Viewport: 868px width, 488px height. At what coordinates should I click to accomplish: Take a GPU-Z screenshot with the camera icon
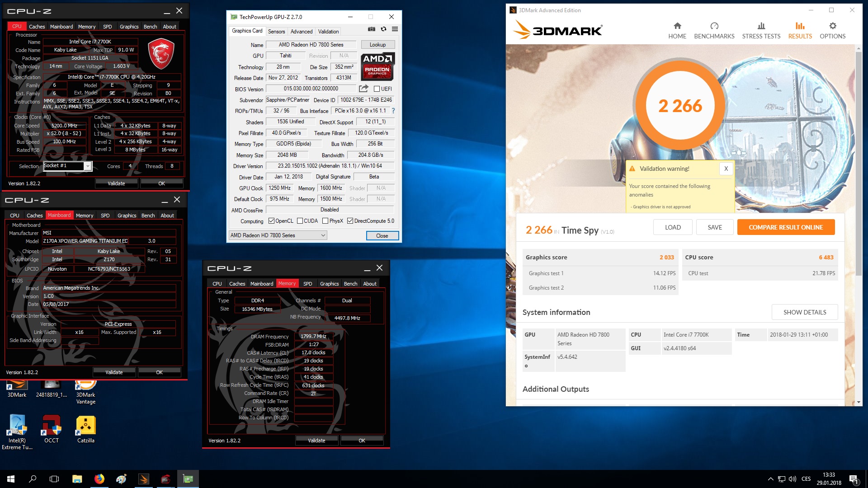(x=371, y=29)
